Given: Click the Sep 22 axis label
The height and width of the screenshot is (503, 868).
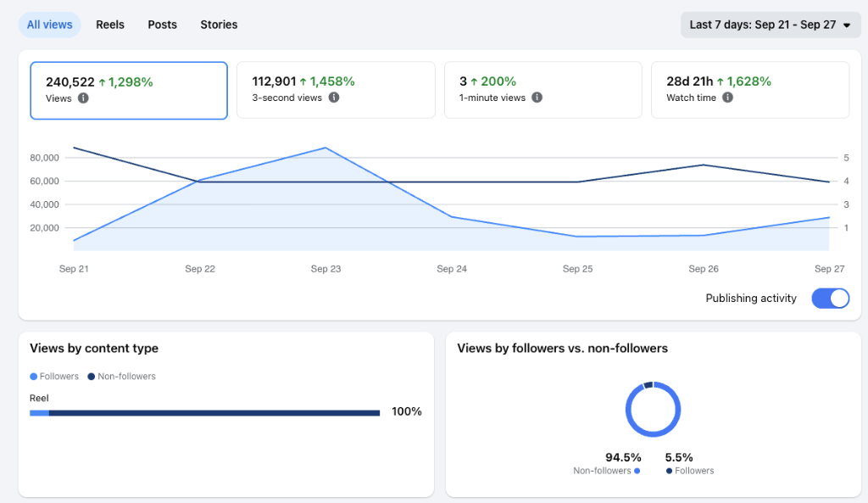Looking at the screenshot, I should (200, 269).
